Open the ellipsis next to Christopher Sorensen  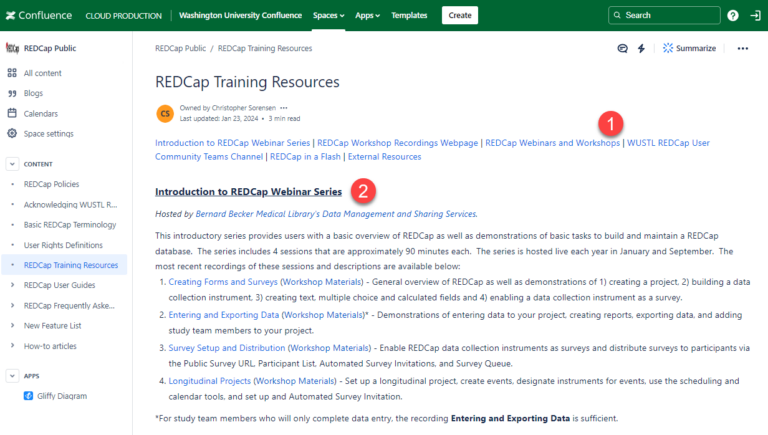point(284,108)
